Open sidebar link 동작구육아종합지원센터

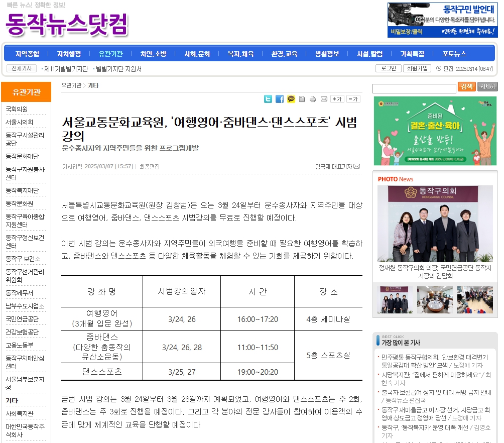tap(25, 220)
